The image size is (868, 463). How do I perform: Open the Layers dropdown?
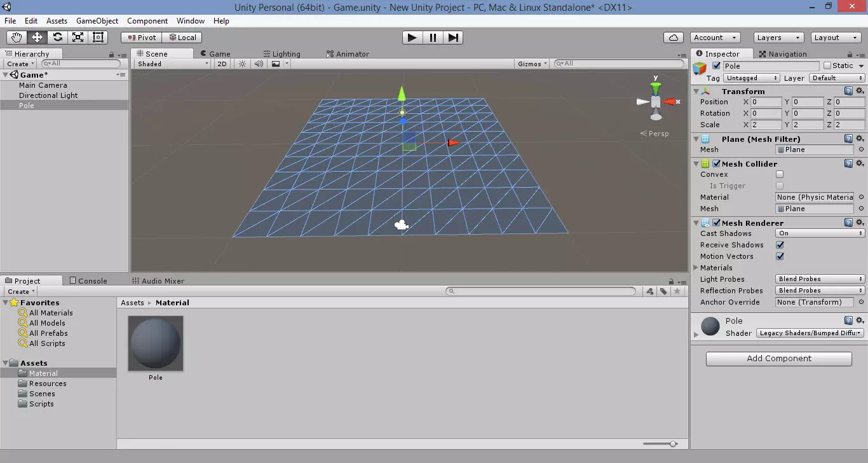point(778,38)
